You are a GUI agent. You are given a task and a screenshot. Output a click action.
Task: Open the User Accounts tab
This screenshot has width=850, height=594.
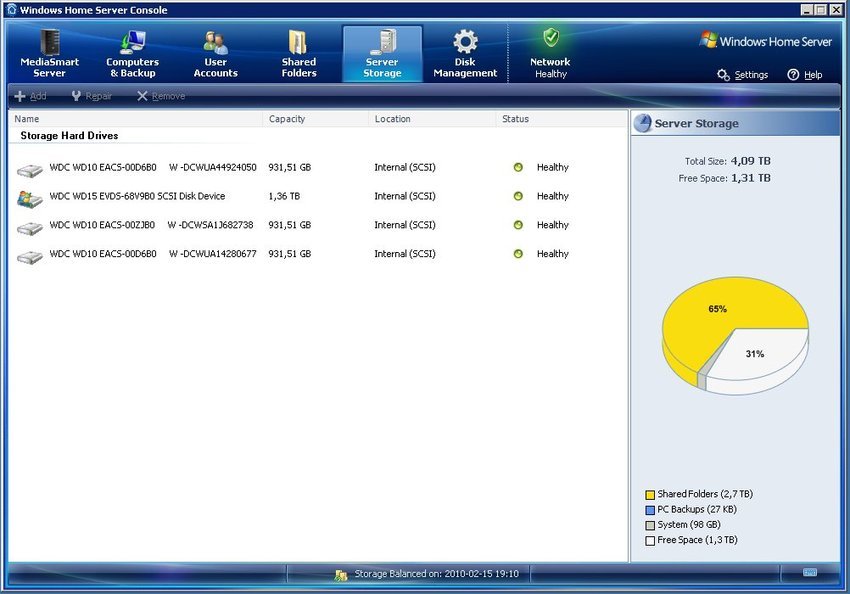tap(216, 54)
